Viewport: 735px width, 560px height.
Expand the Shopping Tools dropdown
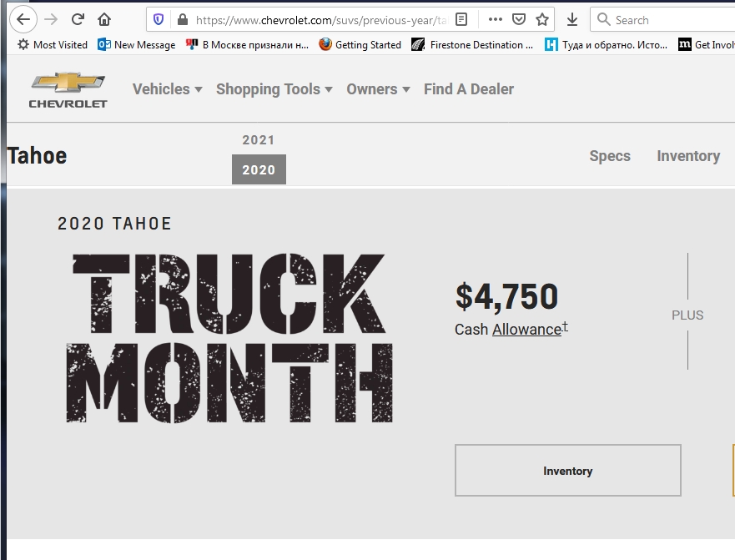click(274, 89)
